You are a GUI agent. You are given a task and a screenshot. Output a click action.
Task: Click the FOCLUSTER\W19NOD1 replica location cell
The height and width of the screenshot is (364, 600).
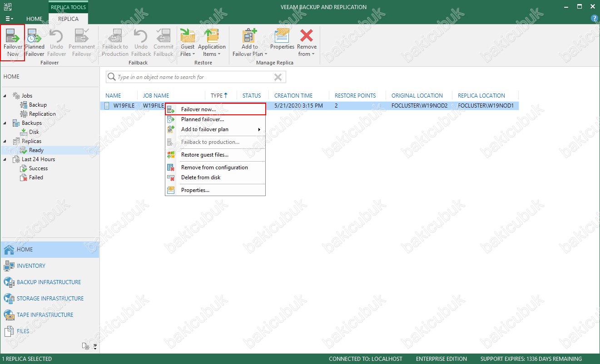(x=486, y=106)
